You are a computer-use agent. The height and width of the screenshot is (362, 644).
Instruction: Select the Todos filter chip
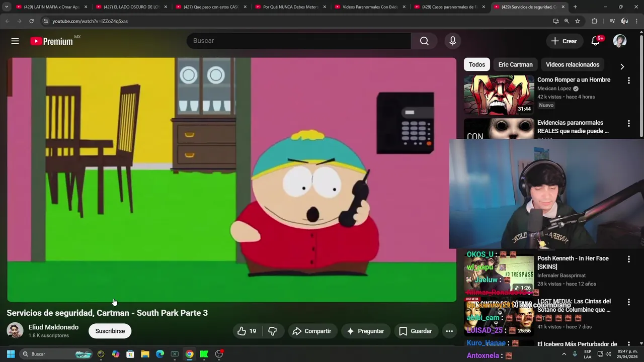[x=477, y=64]
